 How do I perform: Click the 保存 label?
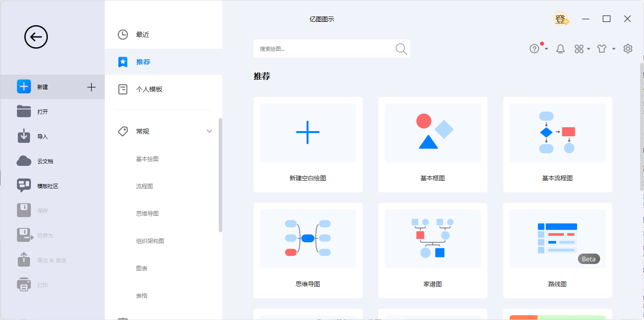coord(43,211)
